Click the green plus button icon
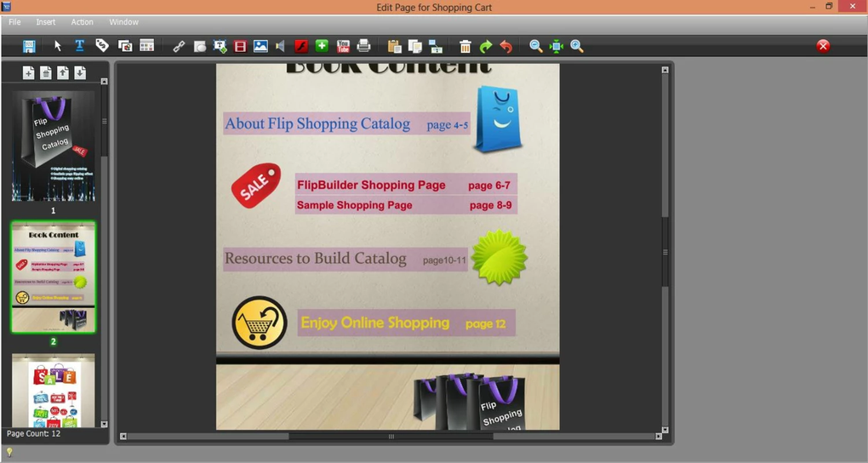Image resolution: width=868 pixels, height=463 pixels. (322, 45)
